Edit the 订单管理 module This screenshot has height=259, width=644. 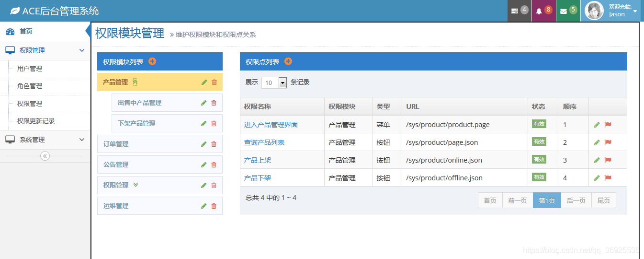tap(204, 144)
